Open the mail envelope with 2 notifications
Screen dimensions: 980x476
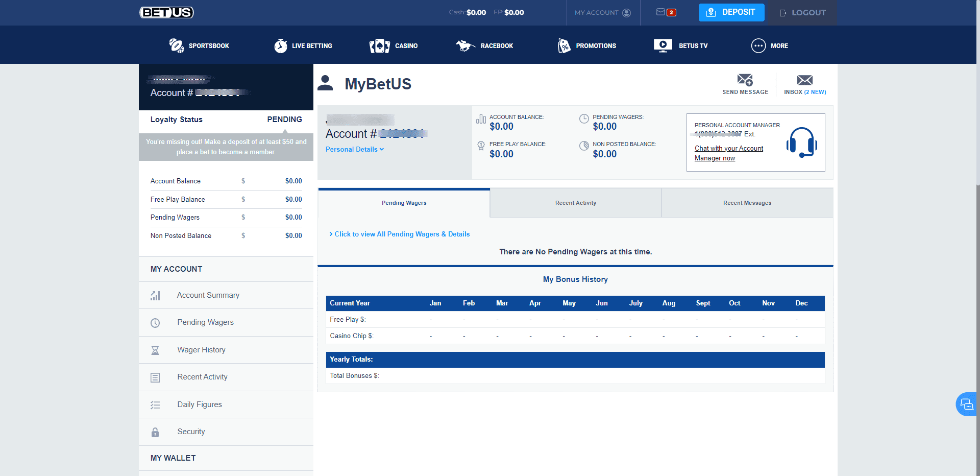(666, 12)
